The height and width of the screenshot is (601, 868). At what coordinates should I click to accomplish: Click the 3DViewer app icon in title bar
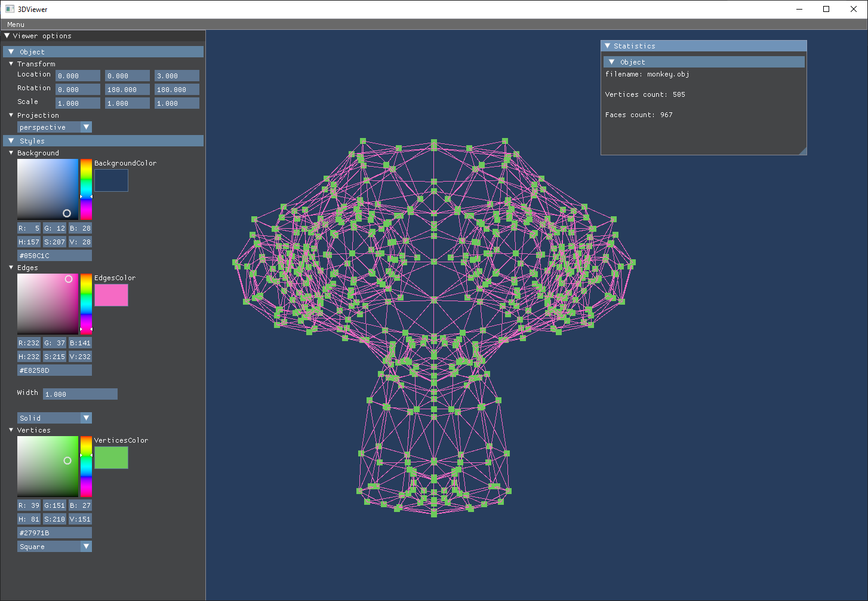10,9
